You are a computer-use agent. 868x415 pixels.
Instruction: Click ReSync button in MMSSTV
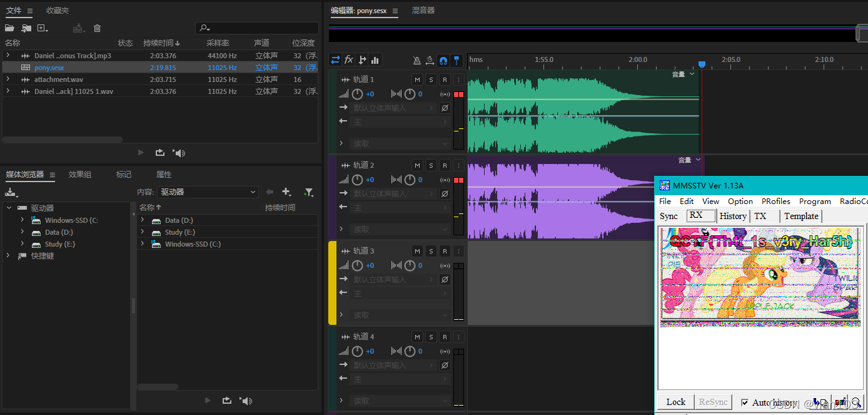[x=713, y=402]
